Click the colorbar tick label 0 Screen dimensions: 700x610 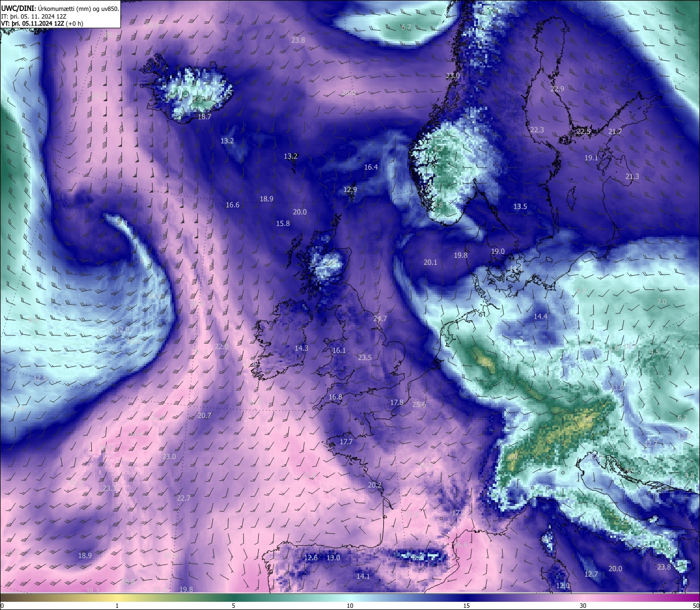coord(2,606)
